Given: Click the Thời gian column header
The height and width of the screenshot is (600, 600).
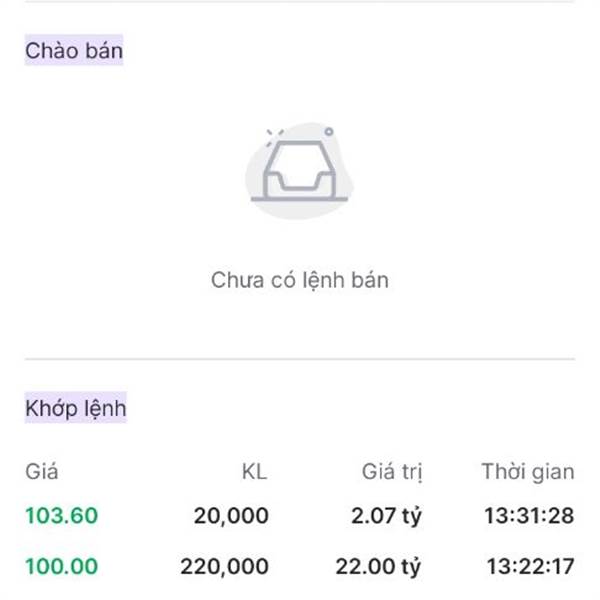Looking at the screenshot, I should pyautogui.click(x=528, y=471).
